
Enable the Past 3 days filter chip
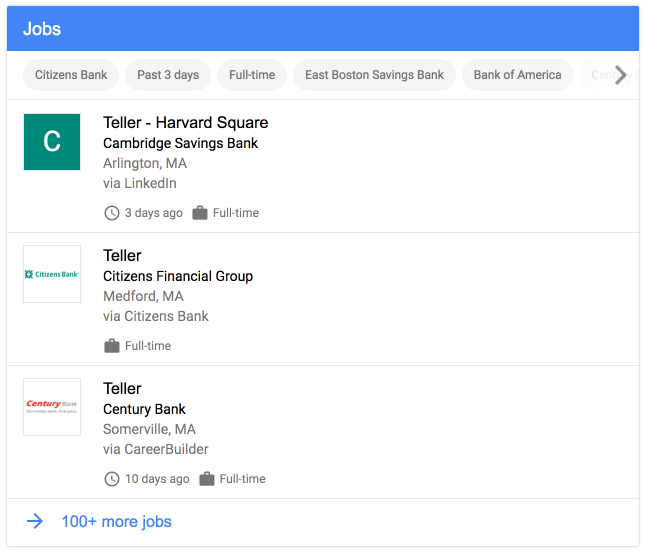click(168, 75)
